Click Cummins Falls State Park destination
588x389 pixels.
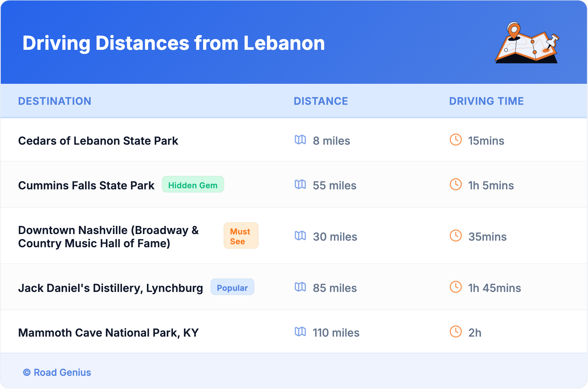pyautogui.click(x=87, y=185)
